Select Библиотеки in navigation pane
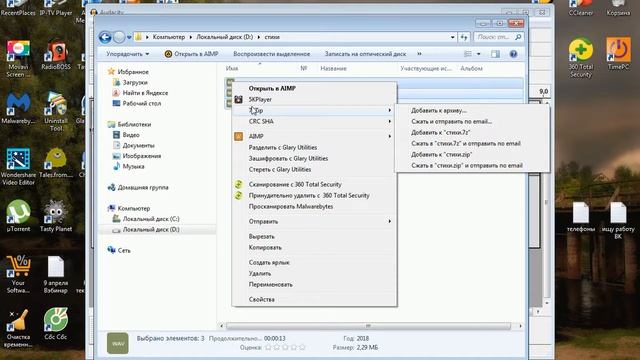Viewport: 640px width, 360px height. click(134, 124)
